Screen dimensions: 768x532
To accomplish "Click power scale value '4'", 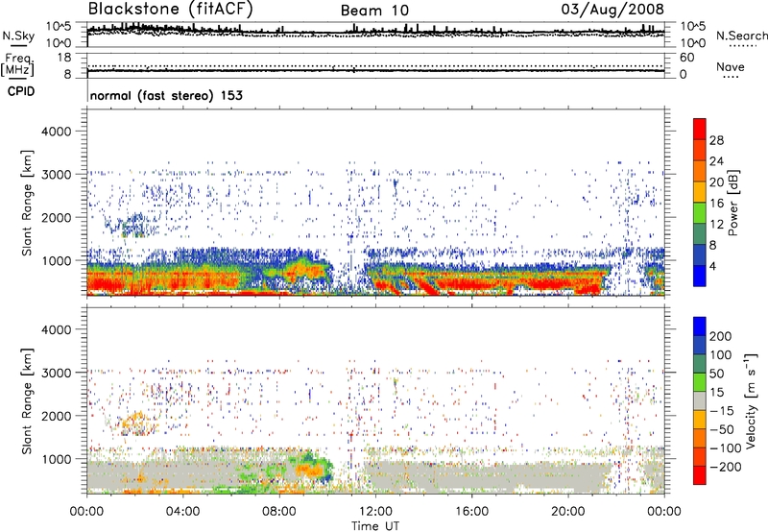I will tap(712, 266).
